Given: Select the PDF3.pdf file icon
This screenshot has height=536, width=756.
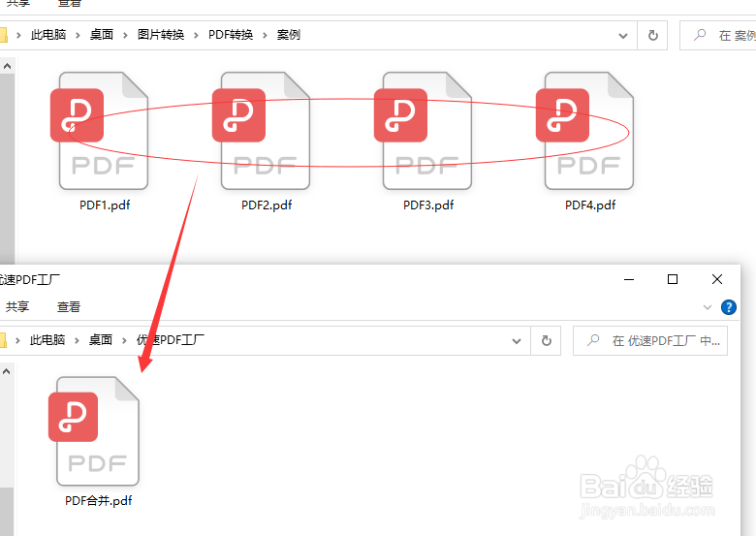Looking at the screenshot, I should point(424,131).
